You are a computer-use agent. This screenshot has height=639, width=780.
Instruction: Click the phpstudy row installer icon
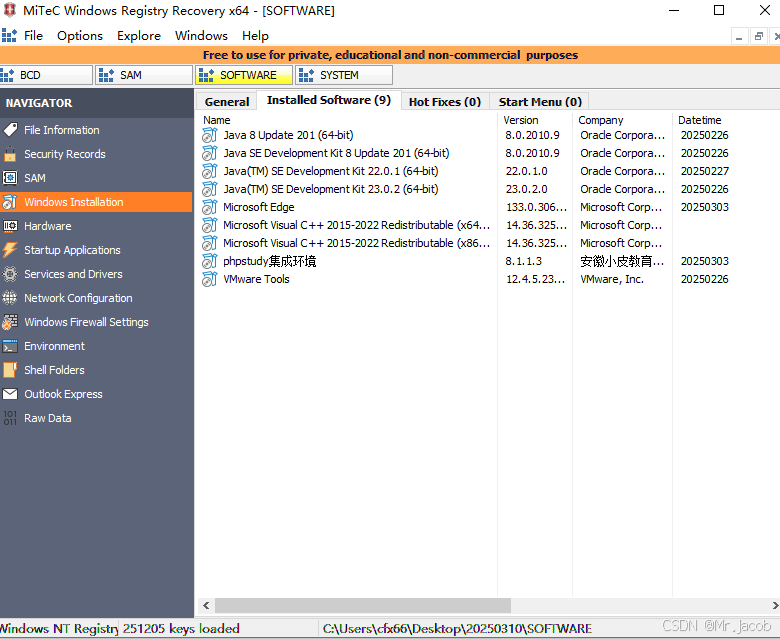click(210, 261)
